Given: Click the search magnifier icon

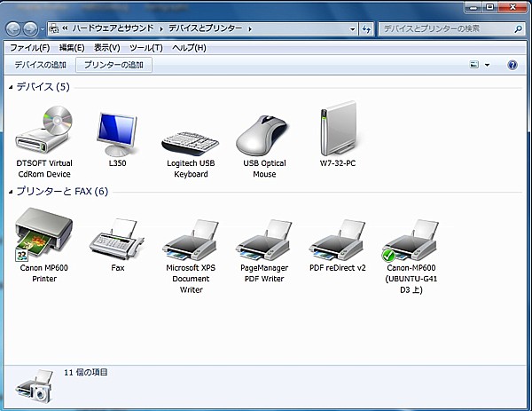Looking at the screenshot, I should click(518, 29).
